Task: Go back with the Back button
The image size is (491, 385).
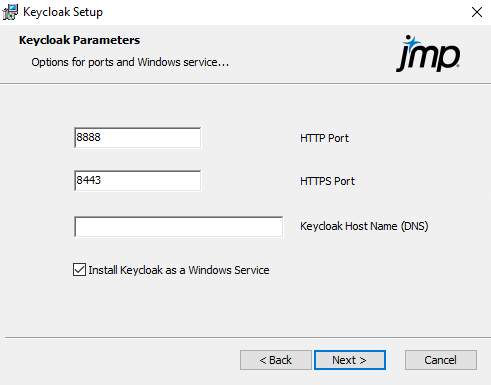Action: [276, 360]
